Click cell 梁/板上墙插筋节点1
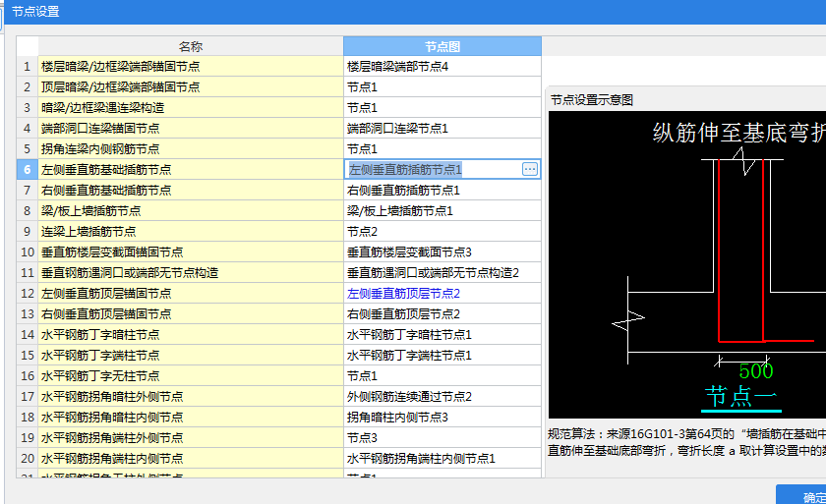The width and height of the screenshot is (826, 504). pyautogui.click(x=442, y=211)
